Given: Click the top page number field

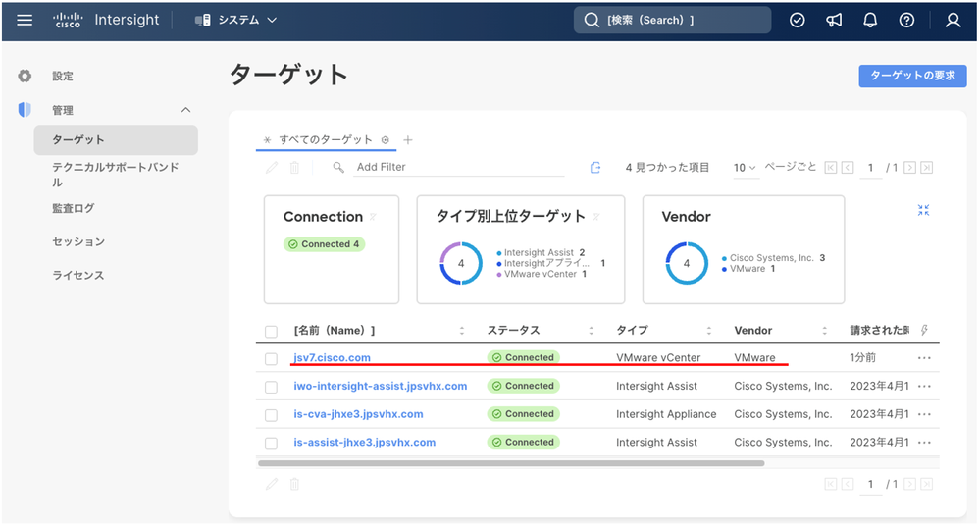Looking at the screenshot, I should click(870, 168).
